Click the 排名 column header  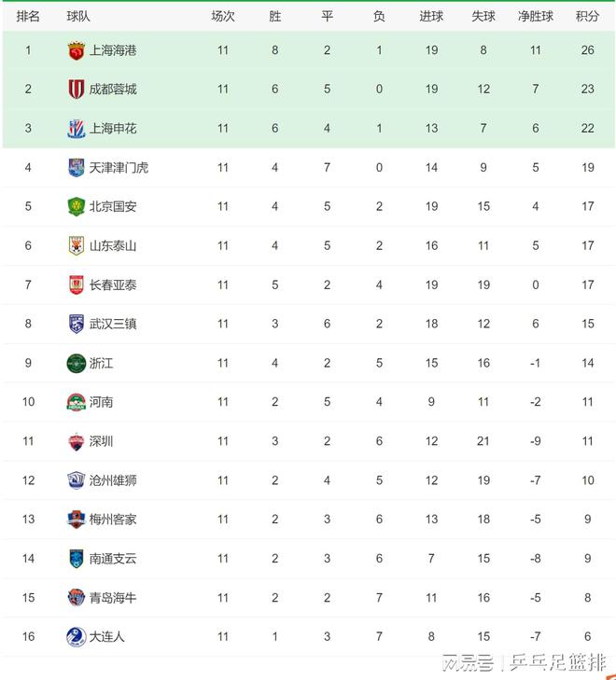pos(28,17)
